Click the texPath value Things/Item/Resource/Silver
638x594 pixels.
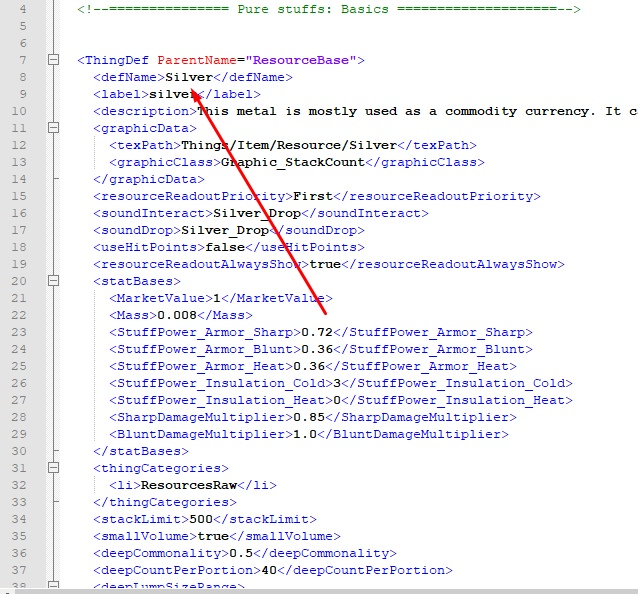tap(289, 145)
